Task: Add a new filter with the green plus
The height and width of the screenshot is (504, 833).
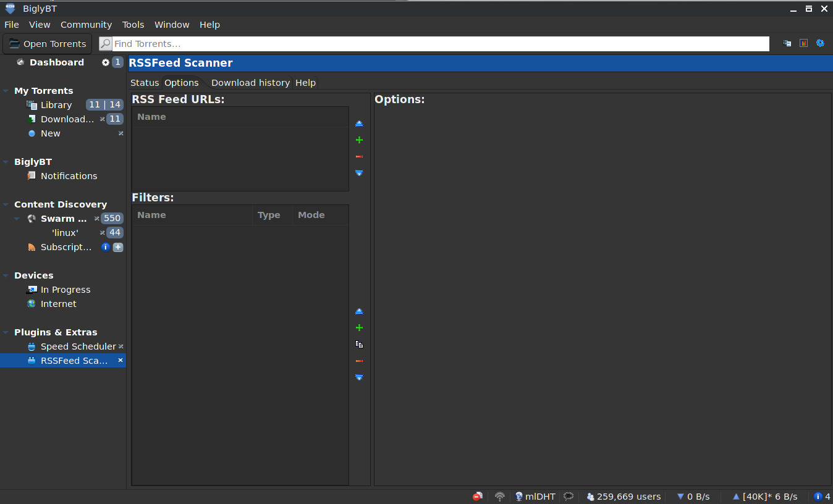Action: [359, 327]
